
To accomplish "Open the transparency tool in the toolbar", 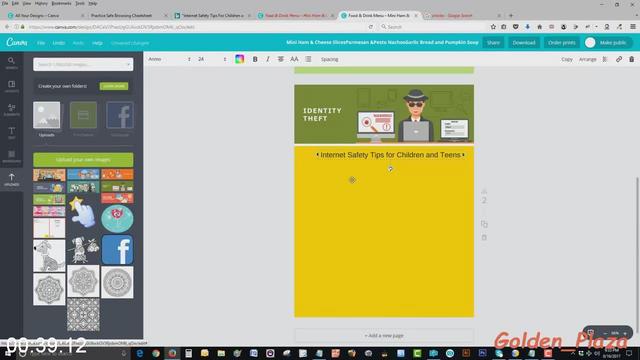I will coord(605,59).
